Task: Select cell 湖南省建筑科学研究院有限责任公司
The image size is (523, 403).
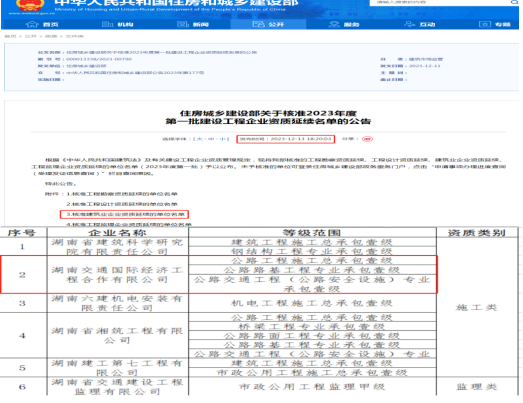Action: coord(117,247)
